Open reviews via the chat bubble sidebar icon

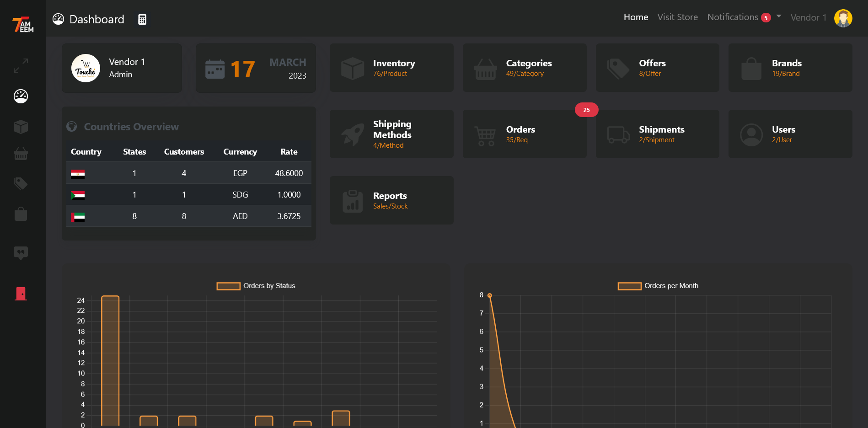(x=21, y=253)
